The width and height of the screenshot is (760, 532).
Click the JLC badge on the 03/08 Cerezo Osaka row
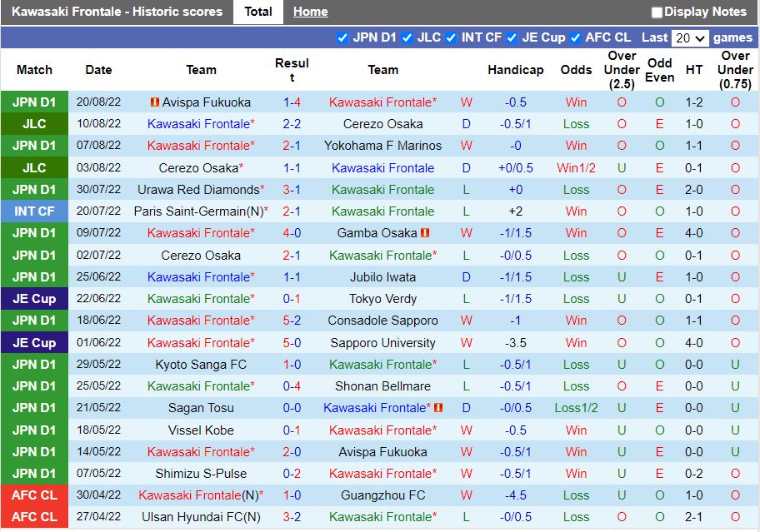point(34,167)
